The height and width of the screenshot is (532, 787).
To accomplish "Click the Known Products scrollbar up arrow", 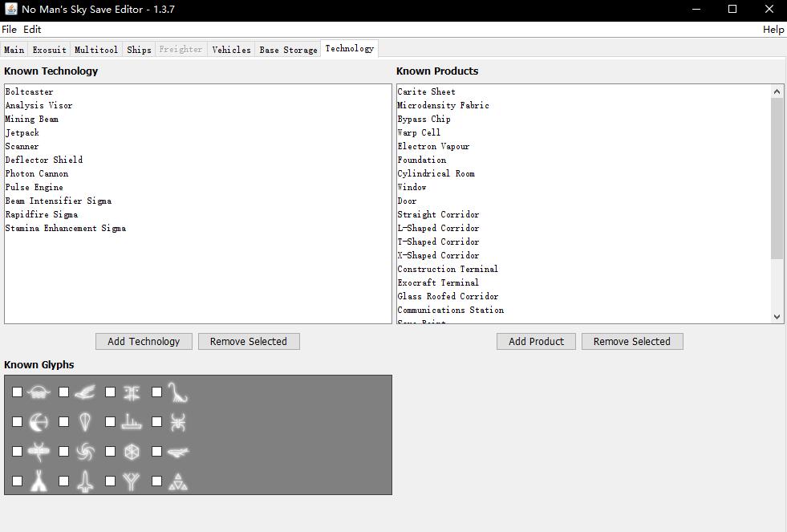I will pos(777,91).
